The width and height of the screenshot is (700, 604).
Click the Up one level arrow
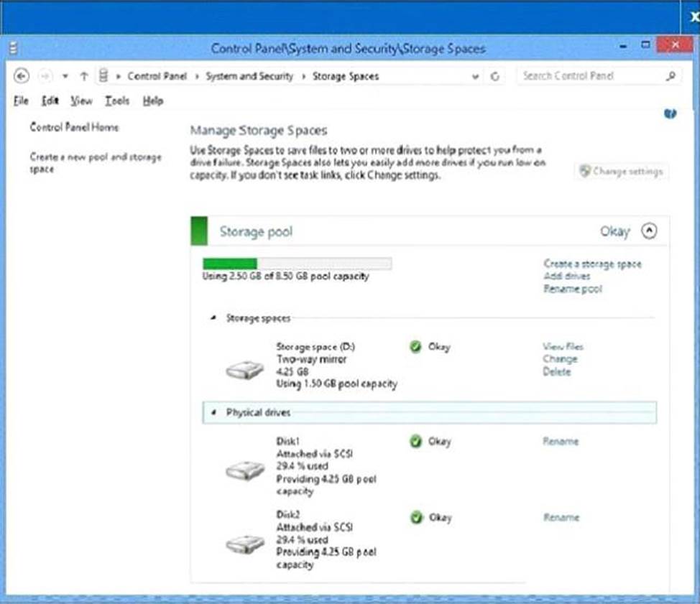click(84, 76)
